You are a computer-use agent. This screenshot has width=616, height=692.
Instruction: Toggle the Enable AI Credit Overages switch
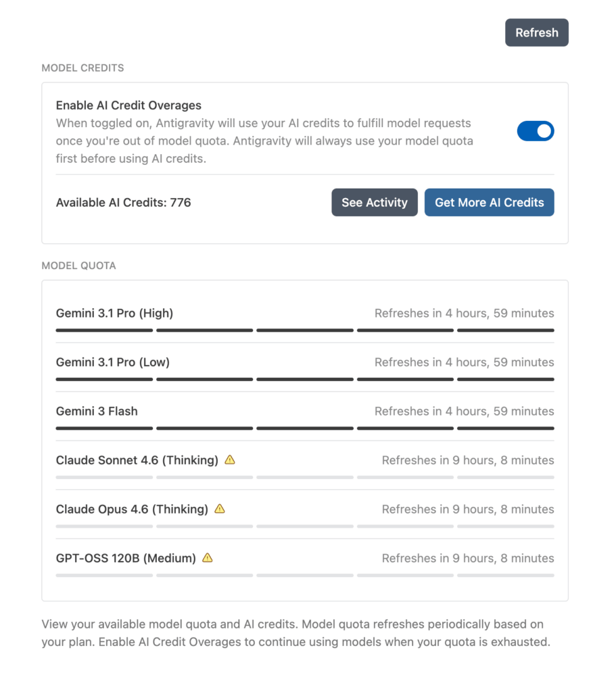(535, 131)
